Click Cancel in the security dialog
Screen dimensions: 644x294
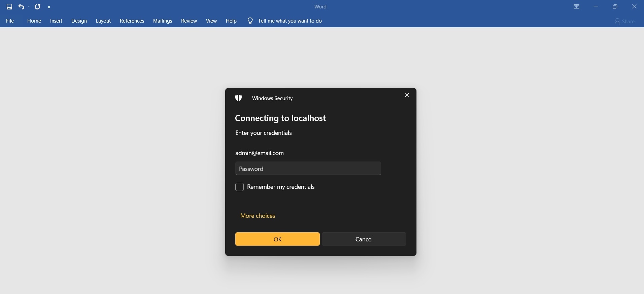364,239
